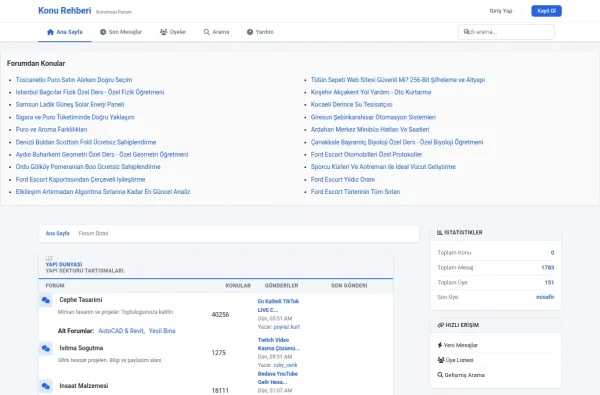Click the home icon beside Ana Sayfa
This screenshot has height=395, width=600.
50,32
